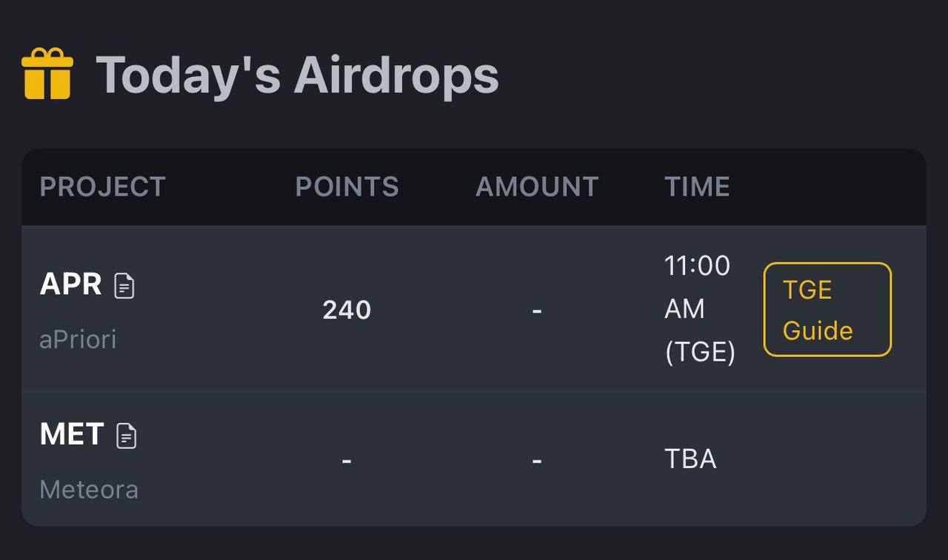Click the yellow gift box icon

coord(47,73)
